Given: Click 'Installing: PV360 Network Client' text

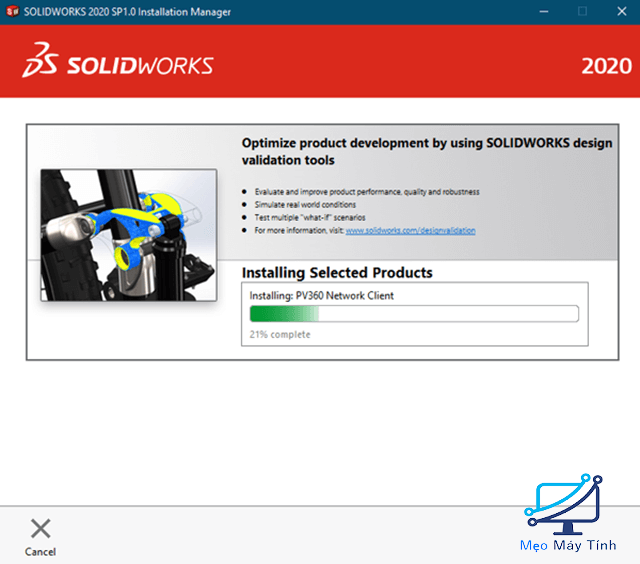Looking at the screenshot, I should (322, 295).
